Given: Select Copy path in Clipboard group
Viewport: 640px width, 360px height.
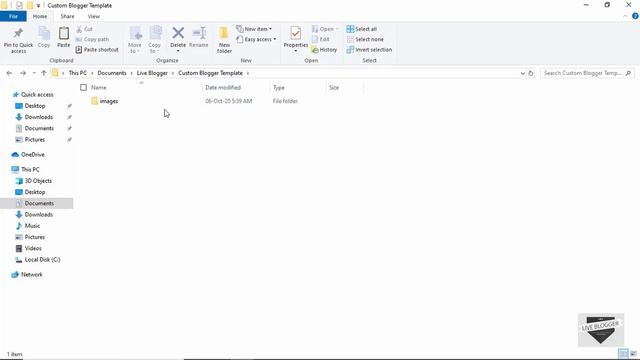Looking at the screenshot, I should pyautogui.click(x=93, y=39).
